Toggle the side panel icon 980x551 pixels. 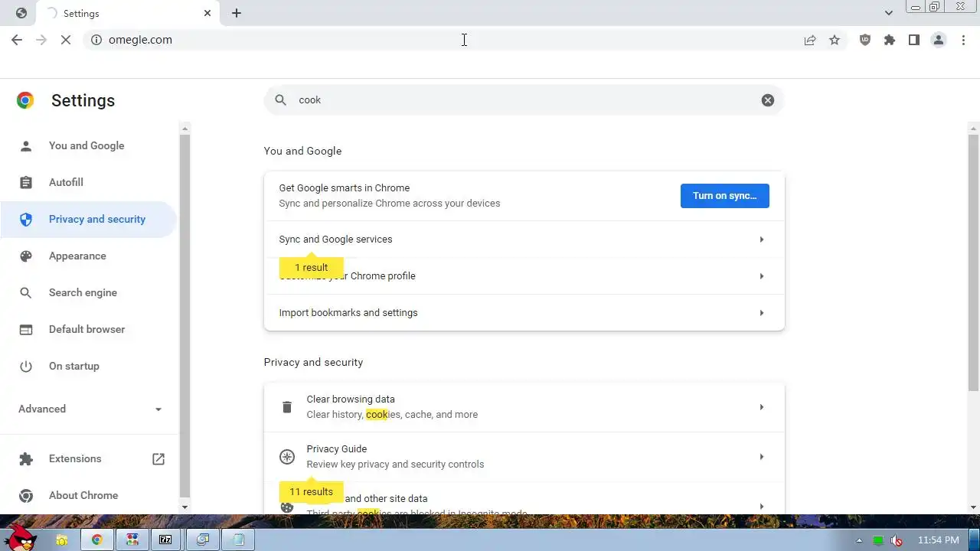pyautogui.click(x=914, y=40)
